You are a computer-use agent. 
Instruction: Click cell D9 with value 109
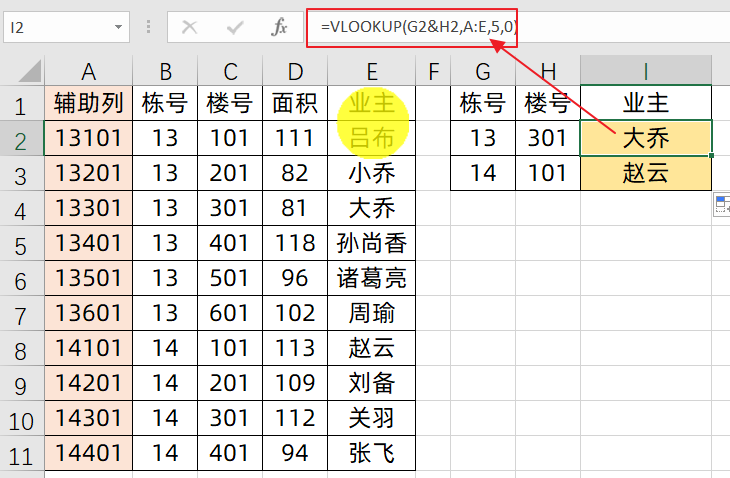pos(295,383)
